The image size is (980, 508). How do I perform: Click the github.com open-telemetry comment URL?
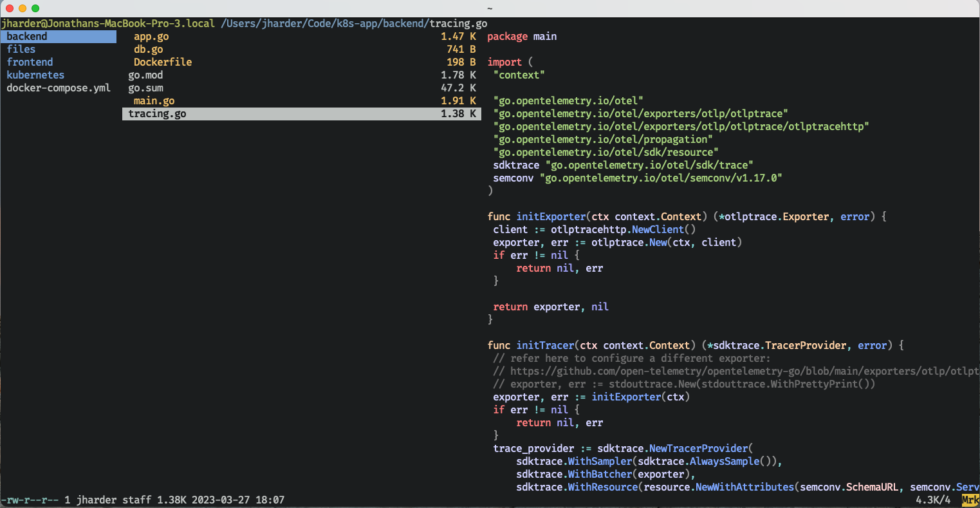[736, 372]
